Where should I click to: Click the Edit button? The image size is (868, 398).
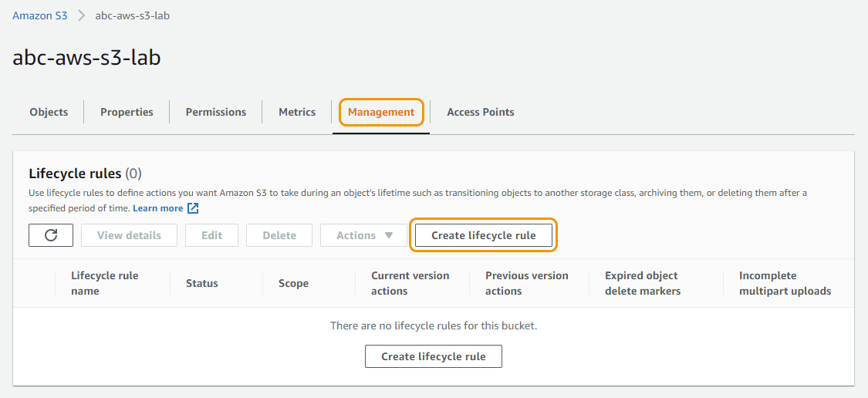[x=212, y=235]
